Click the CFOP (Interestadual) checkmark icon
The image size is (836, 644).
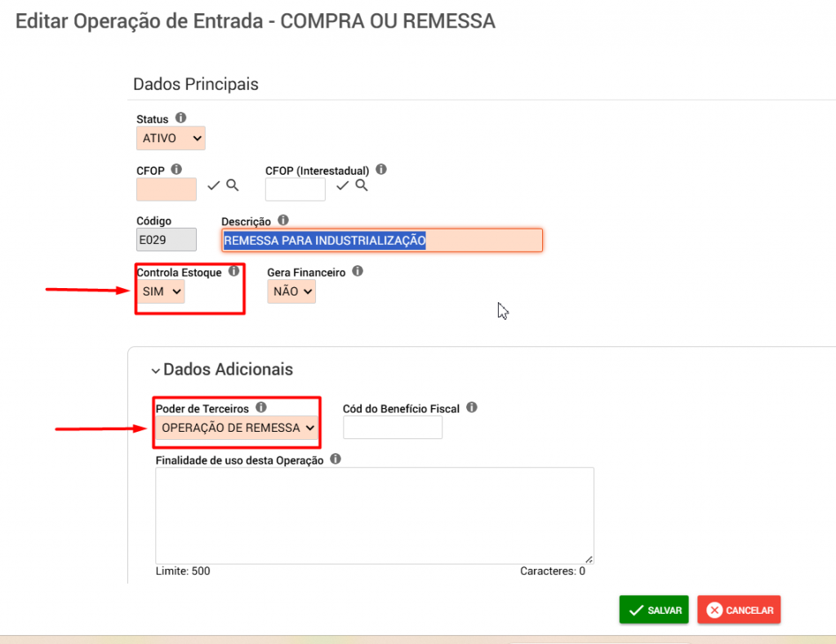coord(342,185)
